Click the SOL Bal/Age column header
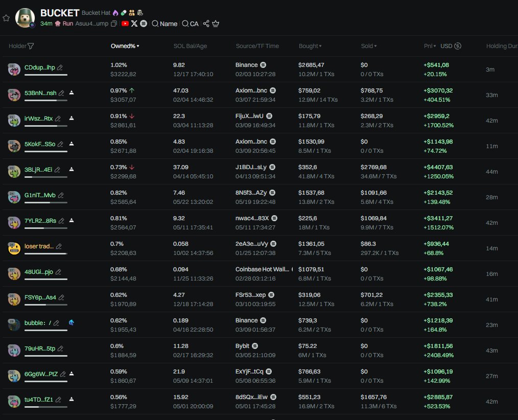 (x=190, y=46)
